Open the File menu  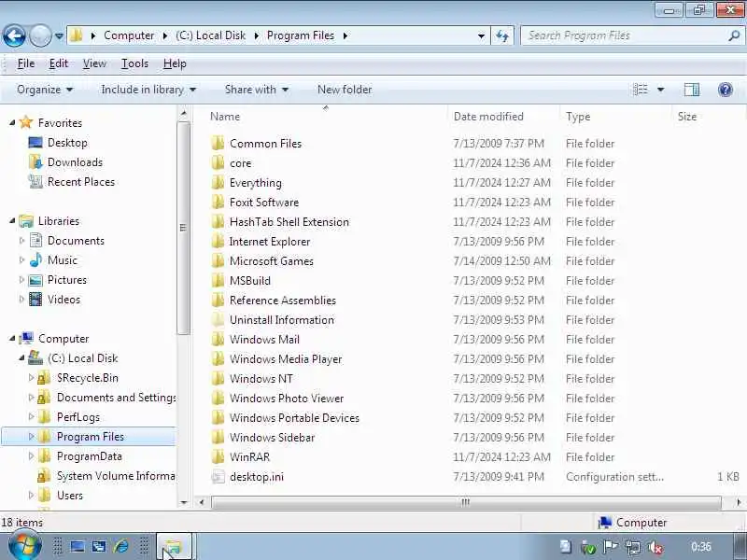[26, 63]
